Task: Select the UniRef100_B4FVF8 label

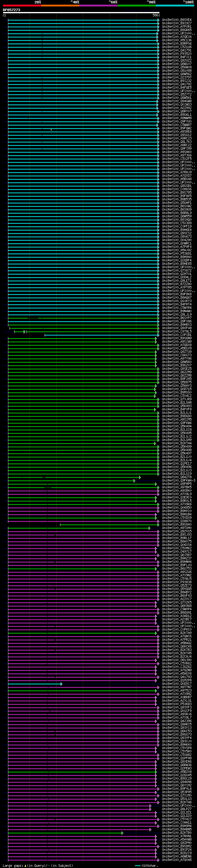Action: [x=176, y=410]
